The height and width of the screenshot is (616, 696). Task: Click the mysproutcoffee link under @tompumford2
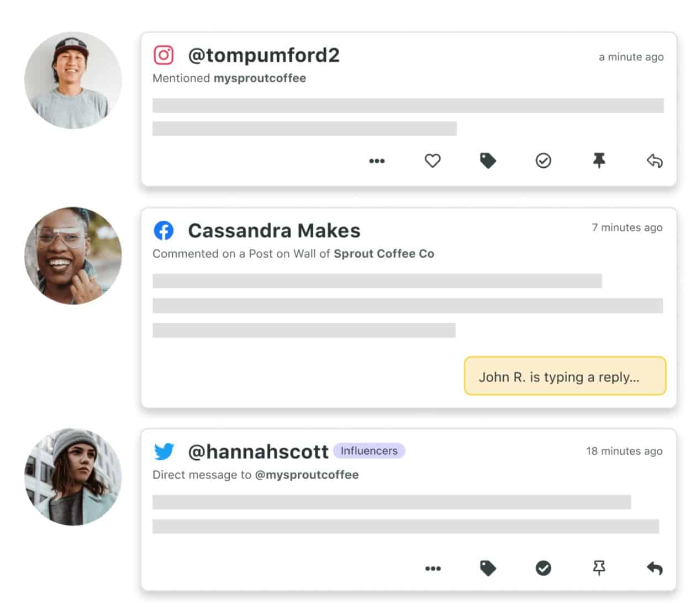tap(260, 78)
